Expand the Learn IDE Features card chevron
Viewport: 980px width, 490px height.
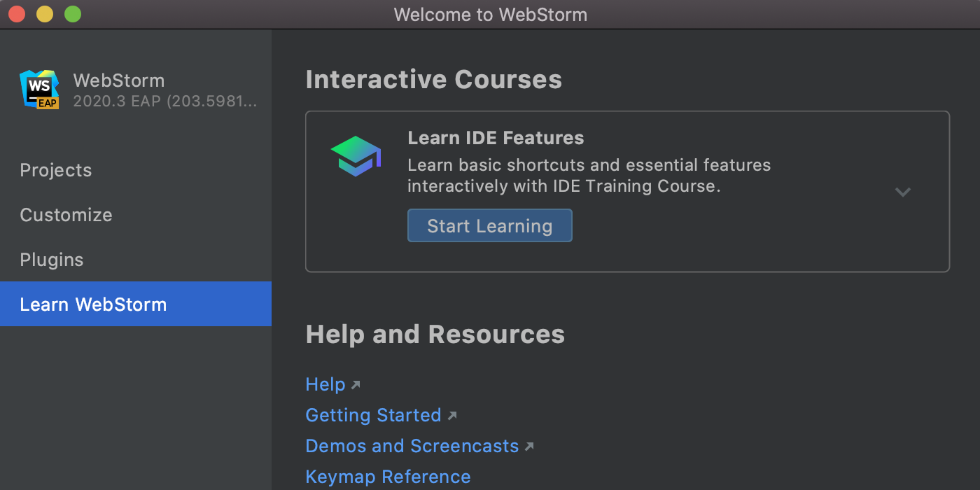pos(903,192)
